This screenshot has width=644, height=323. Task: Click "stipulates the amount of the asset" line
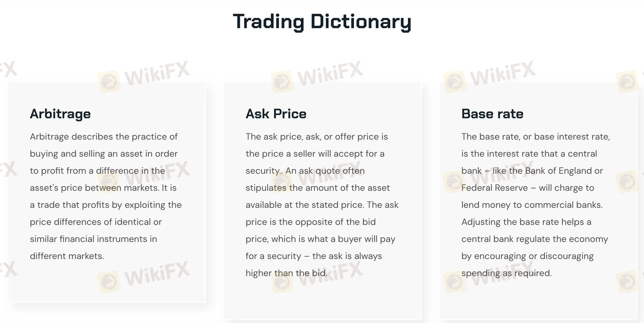318,188
